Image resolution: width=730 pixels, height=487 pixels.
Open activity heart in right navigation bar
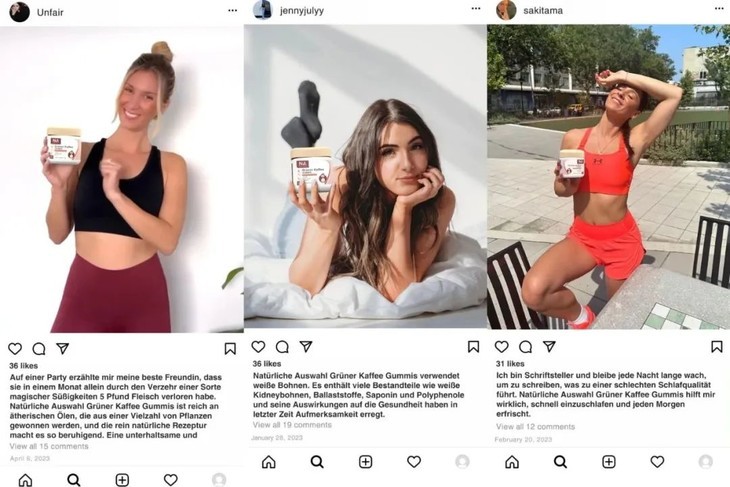(x=657, y=462)
